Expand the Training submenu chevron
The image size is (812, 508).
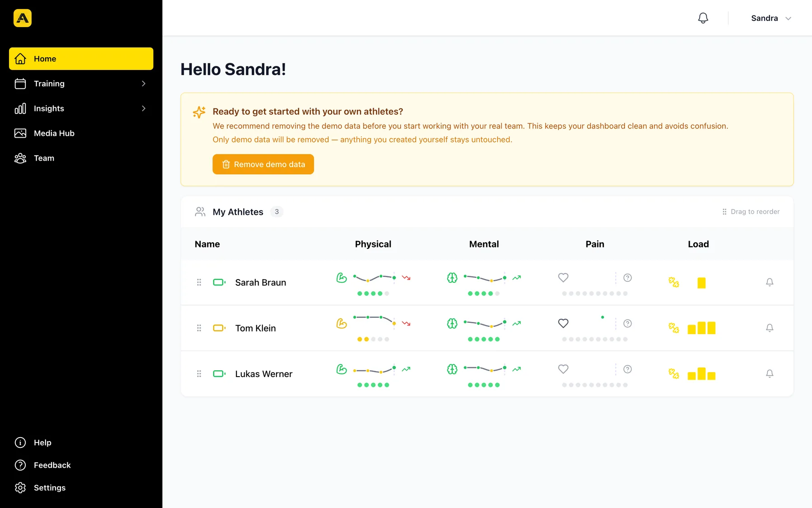[143, 84]
